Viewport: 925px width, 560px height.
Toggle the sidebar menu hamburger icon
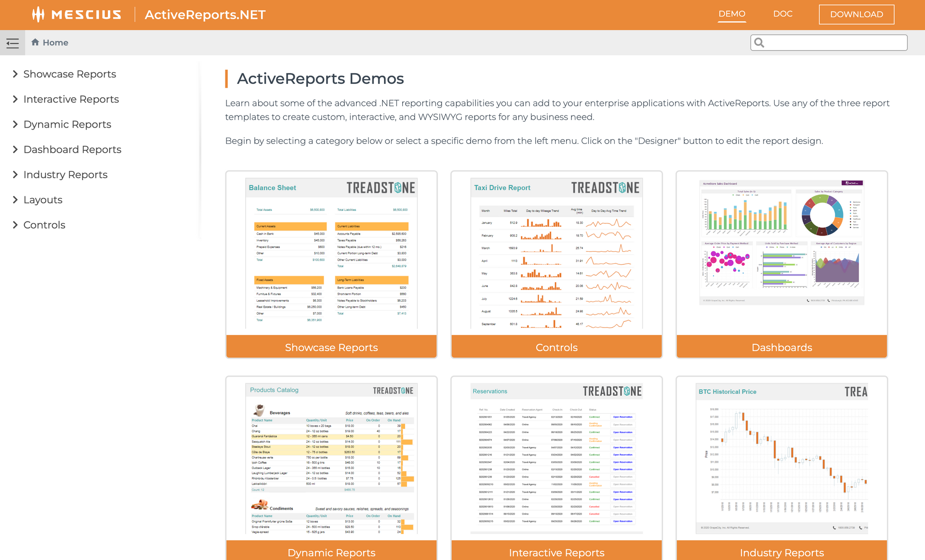tap(13, 43)
